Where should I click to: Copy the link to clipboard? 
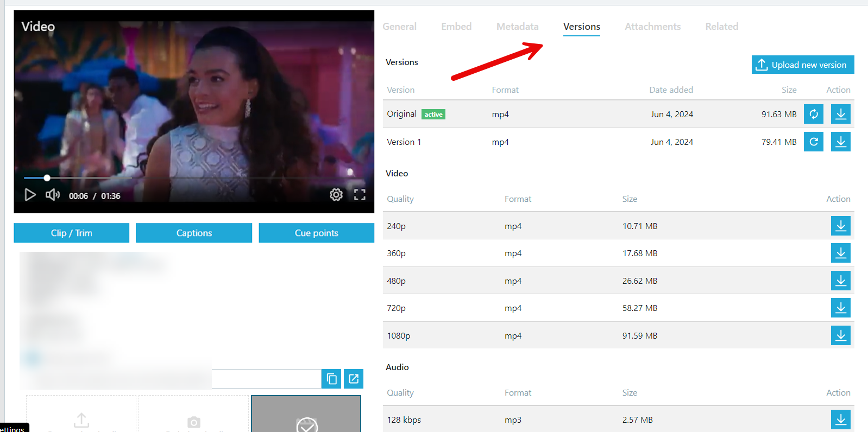(331, 379)
